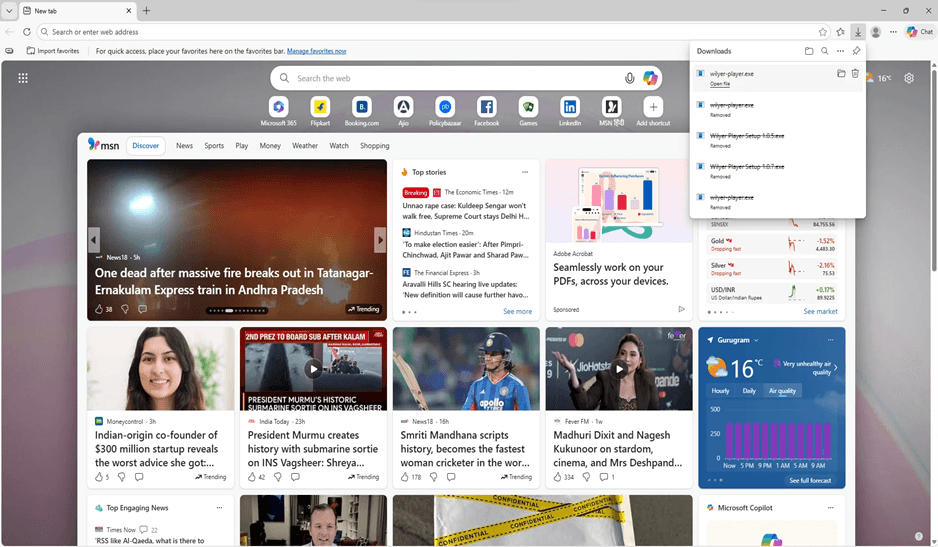938x547 pixels.
Task: Like the Tatanagar-Ernakulam fire story
Action: [99, 309]
